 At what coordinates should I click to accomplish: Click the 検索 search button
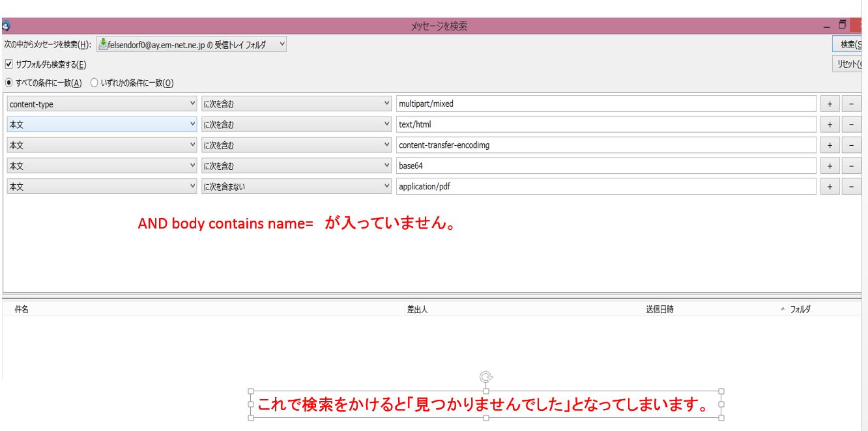[x=847, y=44]
